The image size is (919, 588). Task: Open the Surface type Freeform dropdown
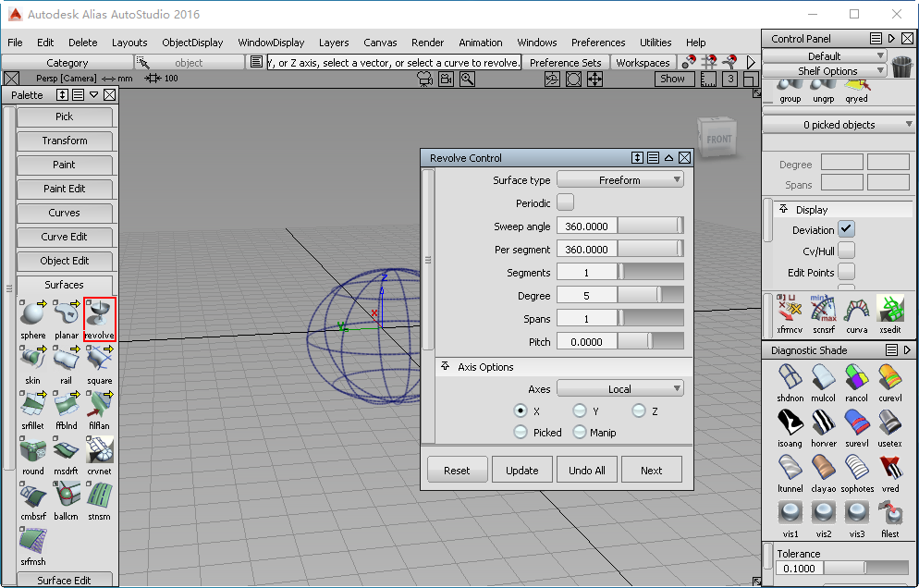pyautogui.click(x=620, y=180)
